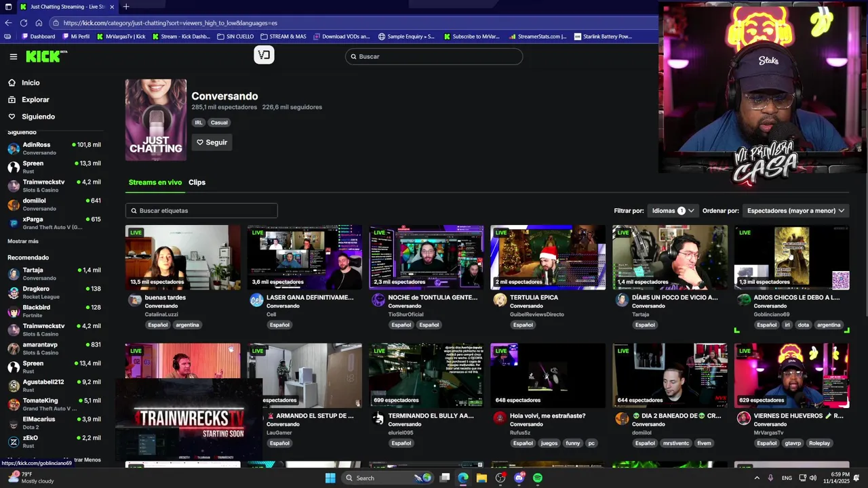
Task: Click the browser back arrow
Action: [x=8, y=22]
